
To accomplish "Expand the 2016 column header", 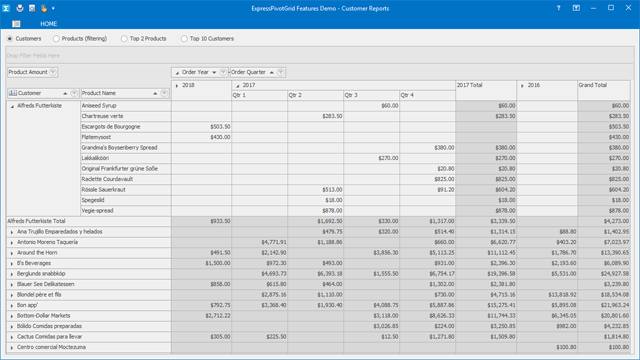I will click(x=522, y=86).
